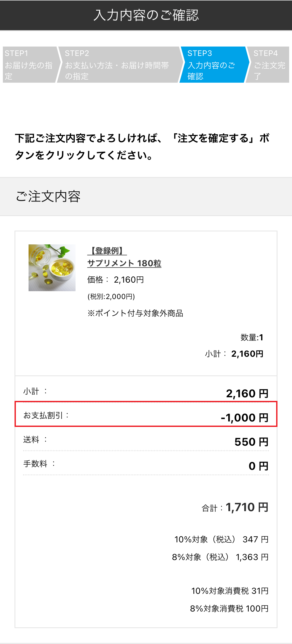This screenshot has width=292, height=644.
Task: Tap the 8%対象（税込）1,363 円 line
Action: [220, 557]
